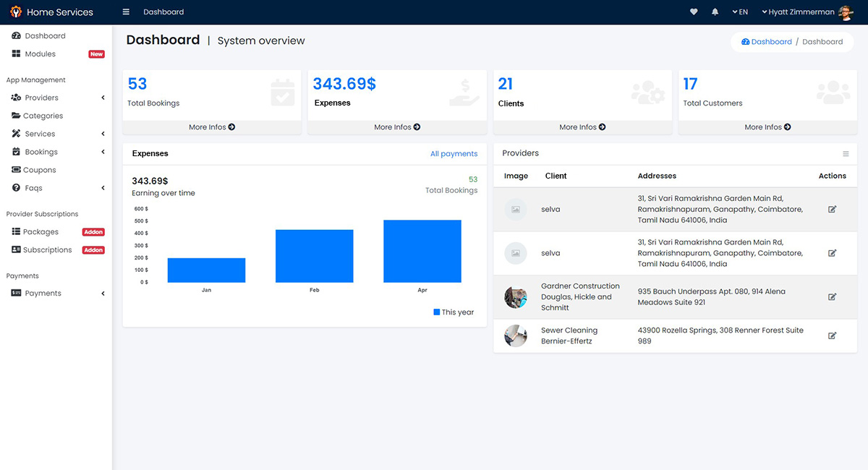Open Categories in the sidebar

[43, 116]
